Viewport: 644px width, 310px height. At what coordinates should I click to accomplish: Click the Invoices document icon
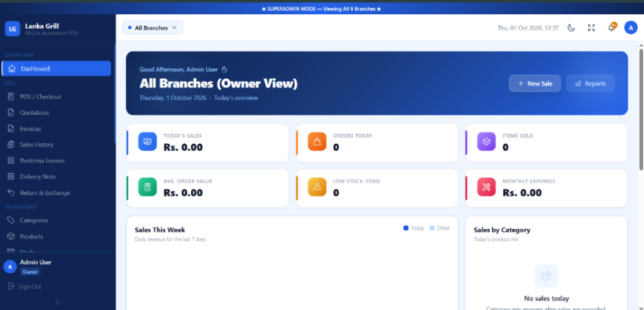[x=11, y=129]
